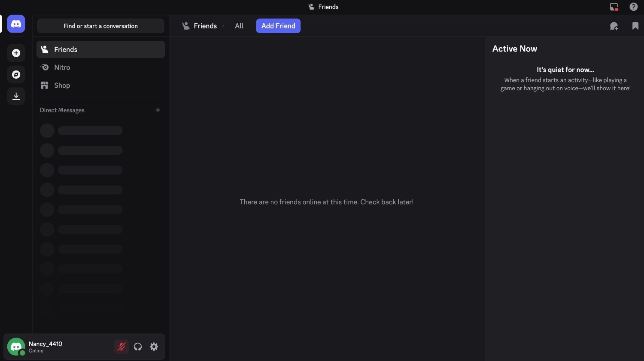Viewport: 644px width, 361px height.
Task: Unmute the microphone
Action: [x=122, y=347]
